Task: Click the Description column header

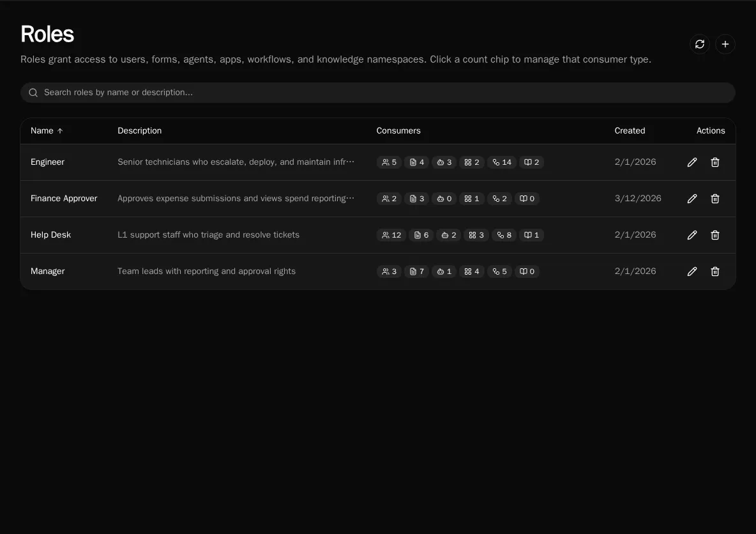Action: [x=140, y=131]
